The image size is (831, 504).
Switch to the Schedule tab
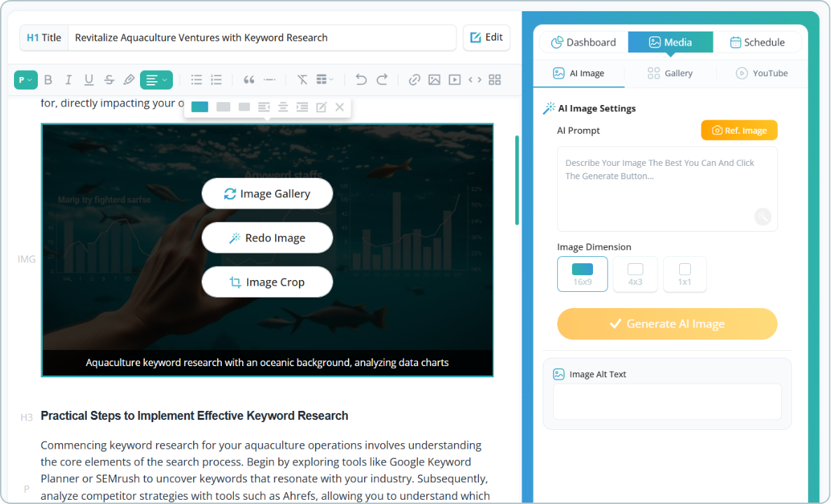click(x=757, y=42)
